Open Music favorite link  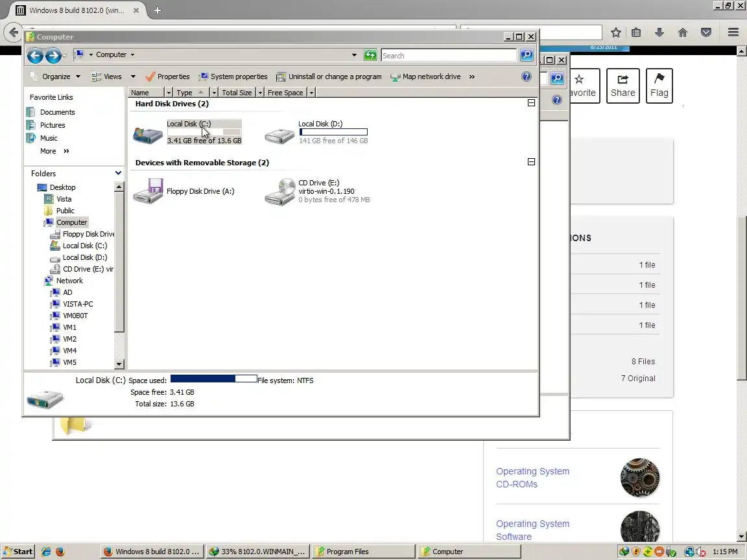click(49, 138)
